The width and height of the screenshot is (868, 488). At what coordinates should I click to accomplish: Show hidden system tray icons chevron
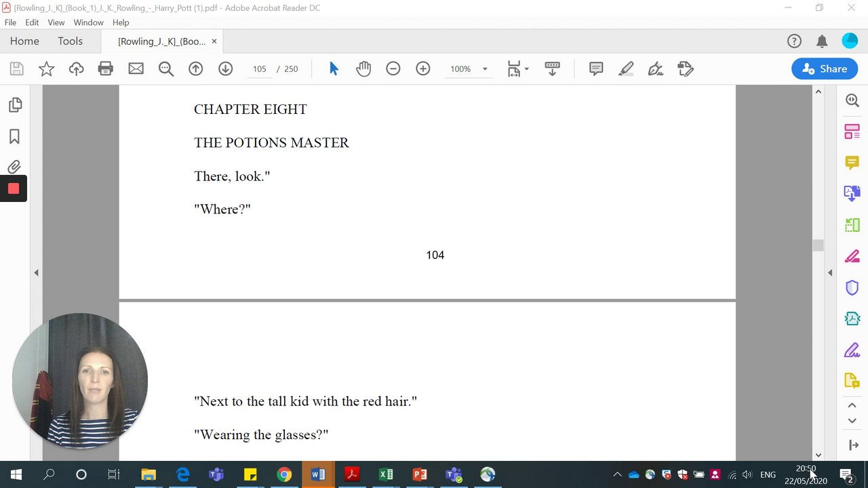617,474
